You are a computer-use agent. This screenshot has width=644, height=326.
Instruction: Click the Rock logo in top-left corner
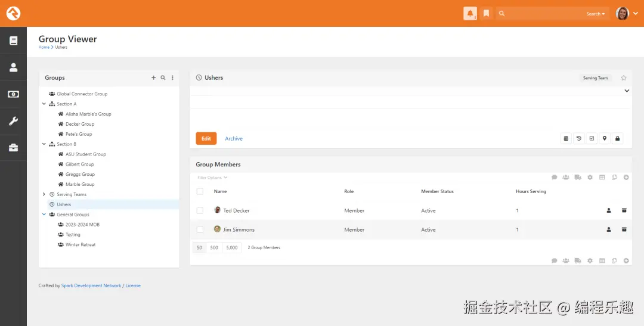click(x=13, y=13)
